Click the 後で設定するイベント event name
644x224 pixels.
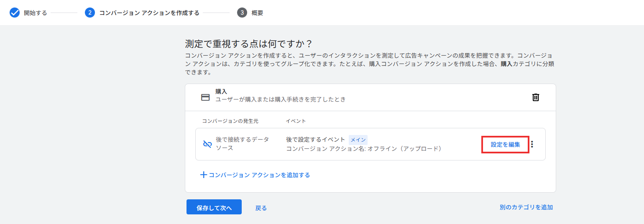tap(315, 140)
